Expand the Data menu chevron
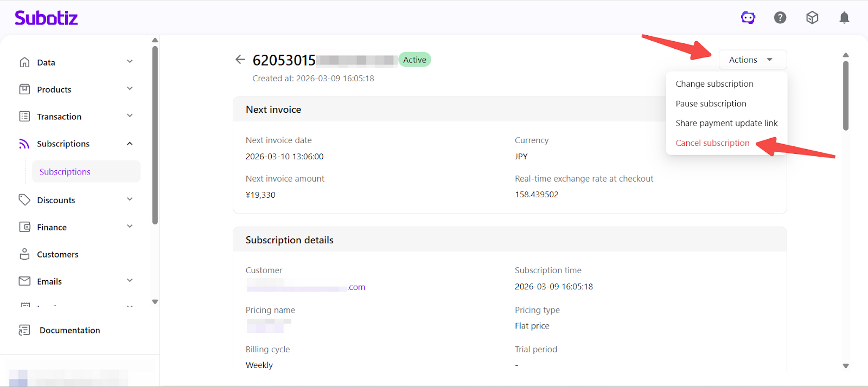This screenshot has width=868, height=387. coord(130,62)
